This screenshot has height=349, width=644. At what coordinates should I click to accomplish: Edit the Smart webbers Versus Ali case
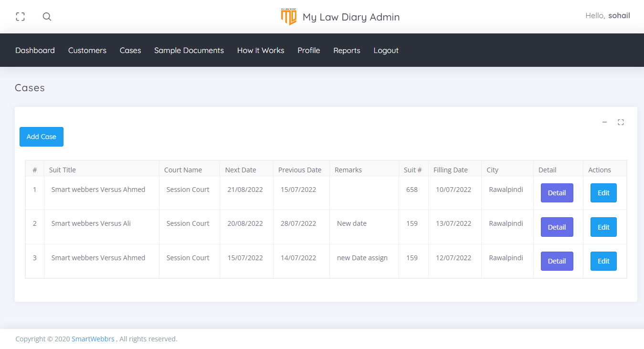point(603,227)
